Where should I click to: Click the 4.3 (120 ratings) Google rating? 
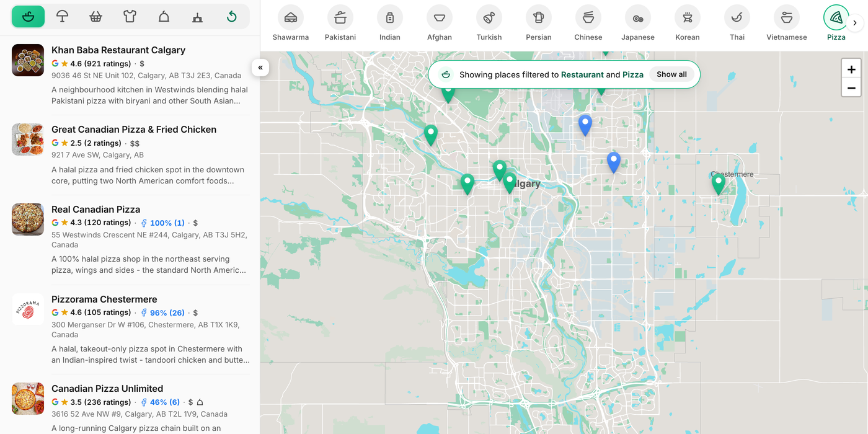pos(91,223)
